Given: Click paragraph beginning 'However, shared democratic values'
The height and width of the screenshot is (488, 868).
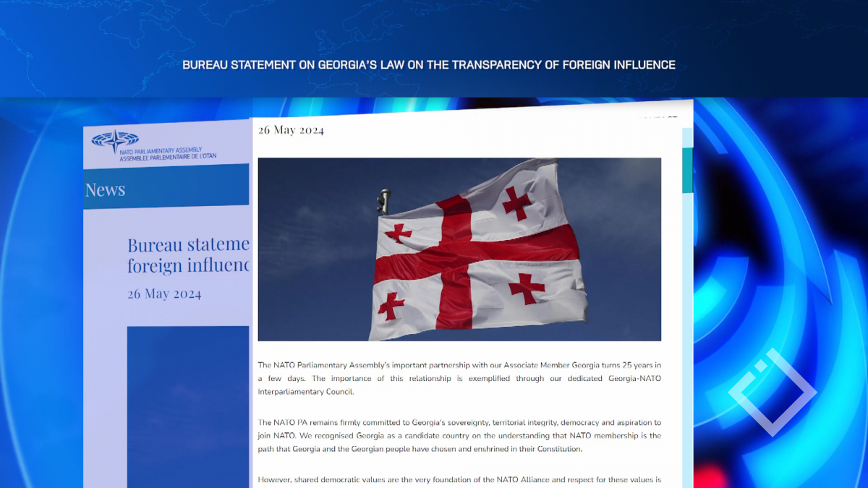Looking at the screenshot, I should click(x=459, y=480).
